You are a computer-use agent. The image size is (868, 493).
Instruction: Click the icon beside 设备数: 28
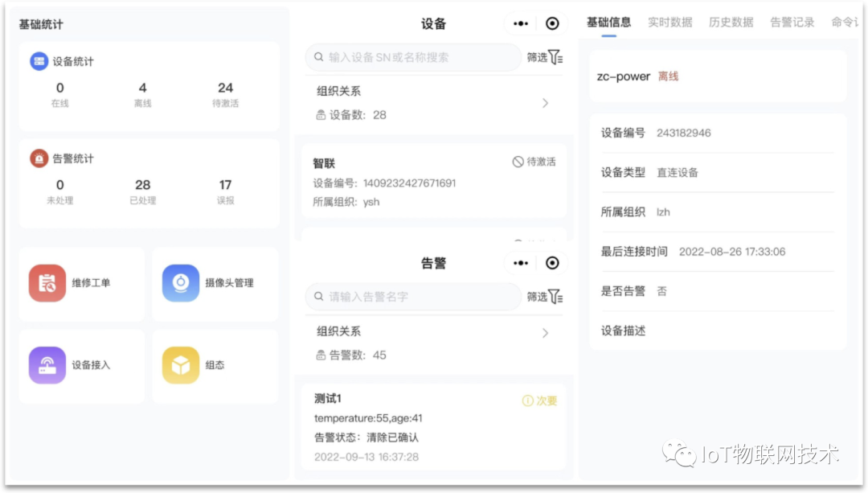click(x=321, y=115)
